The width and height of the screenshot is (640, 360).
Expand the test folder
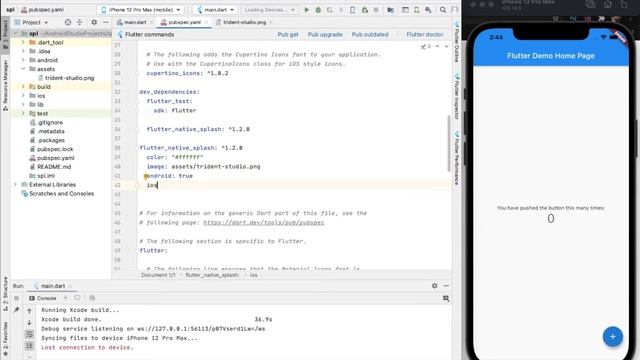pyautogui.click(x=23, y=113)
